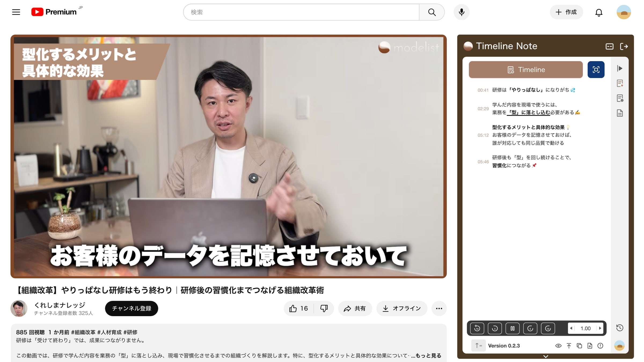Select the Timeline tab button
The height and width of the screenshot is (362, 644).
coord(526,70)
